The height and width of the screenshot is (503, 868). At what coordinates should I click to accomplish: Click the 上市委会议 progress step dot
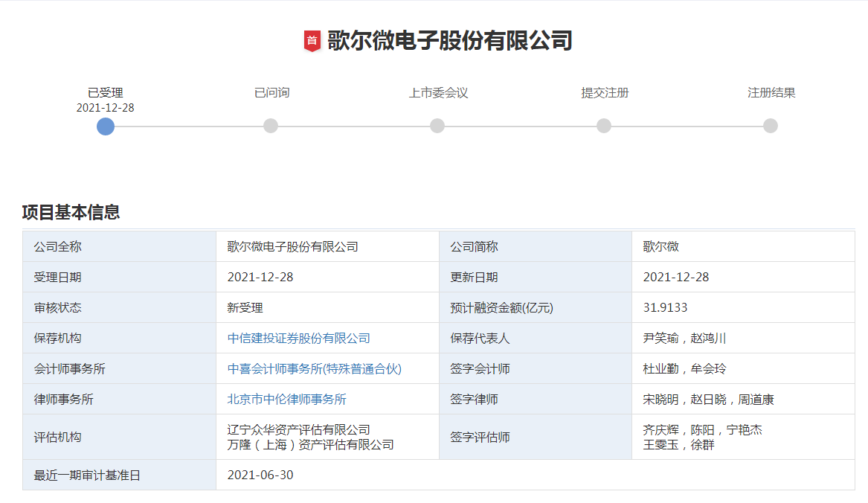(437, 126)
